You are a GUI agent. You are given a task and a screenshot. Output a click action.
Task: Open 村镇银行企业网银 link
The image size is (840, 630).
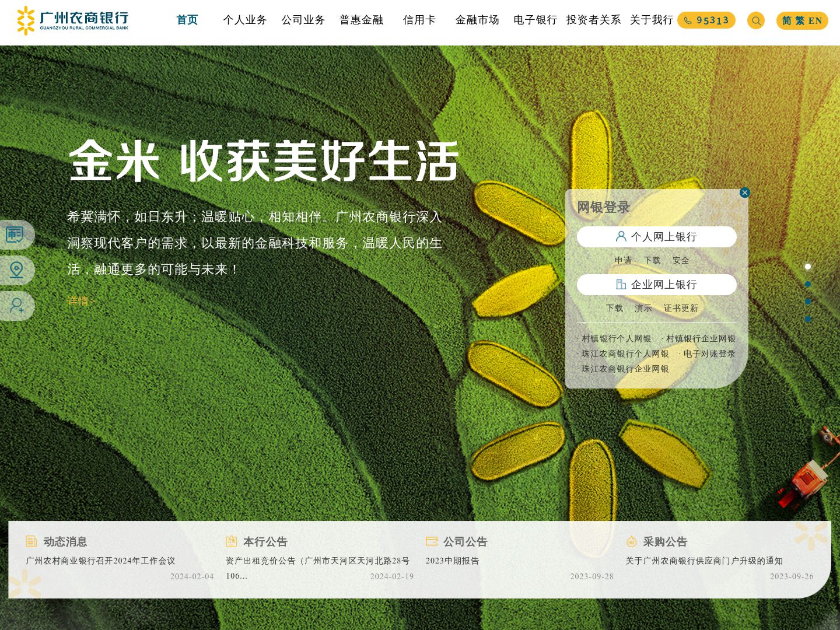coord(701,338)
